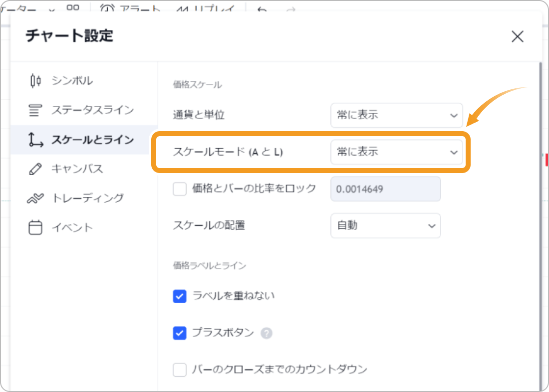Click the axis arrows icon beside スケールとライン
Image resolution: width=549 pixels, height=392 pixels.
pyautogui.click(x=35, y=140)
